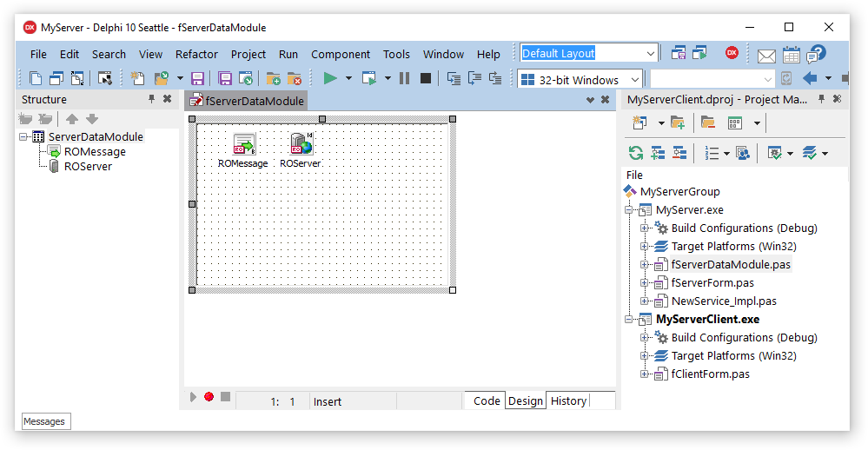Image resolution: width=868 pixels, height=450 pixels.
Task: Click Project Manager Refresh green icon
Action: [x=635, y=153]
